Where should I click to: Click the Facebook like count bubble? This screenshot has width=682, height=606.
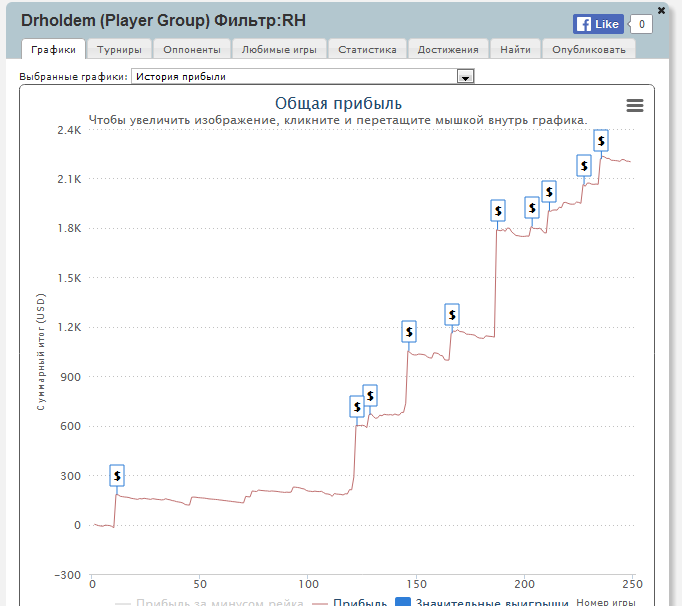[x=641, y=24]
